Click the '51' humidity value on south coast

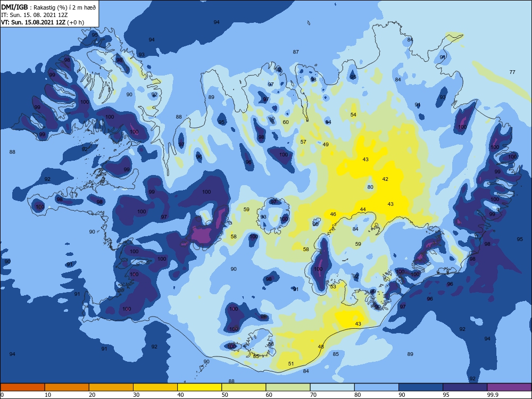tap(291, 364)
